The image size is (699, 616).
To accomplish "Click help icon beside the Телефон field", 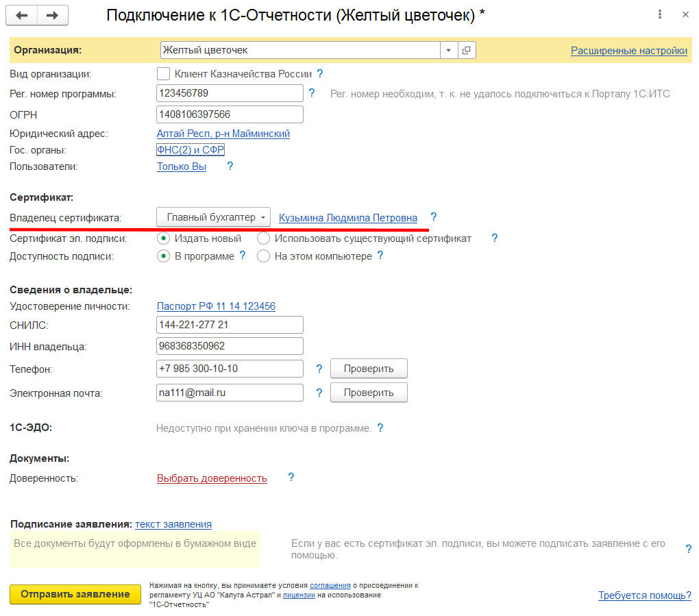I will (319, 369).
